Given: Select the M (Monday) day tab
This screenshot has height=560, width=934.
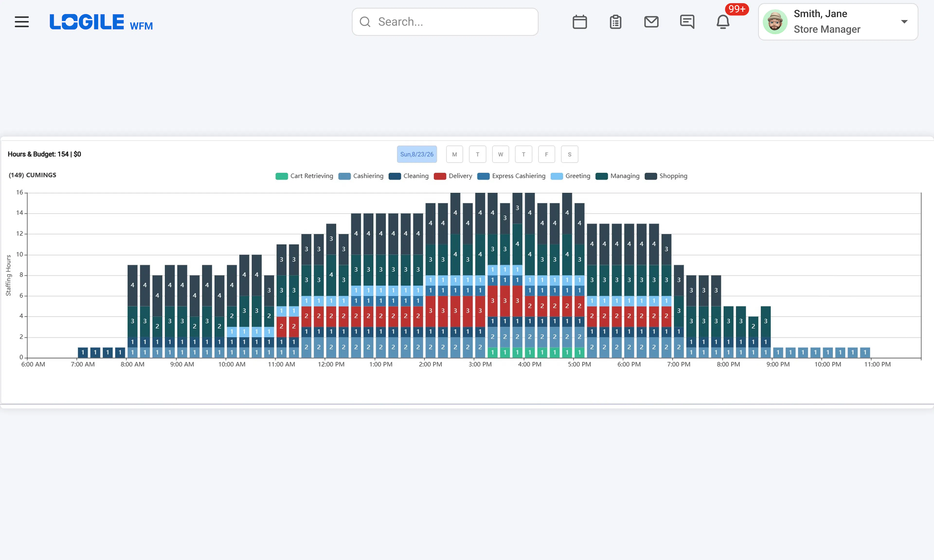Looking at the screenshot, I should tap(455, 154).
